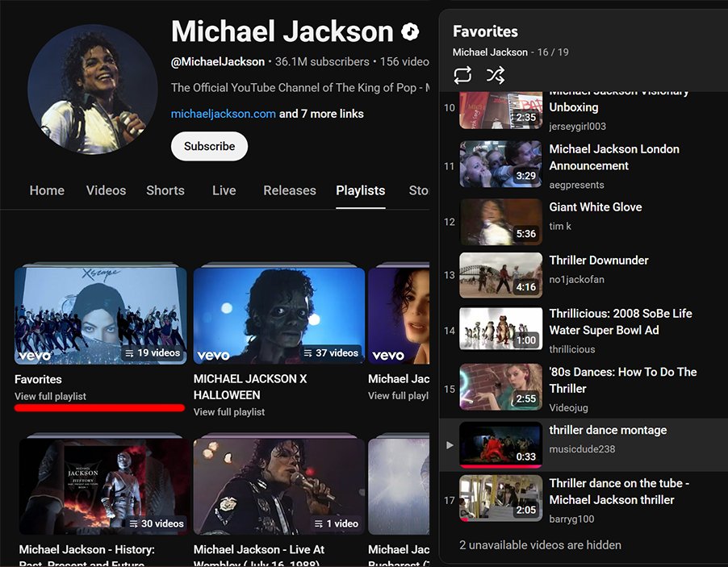Viewport: 728px width, 567px height.
Task: Select the Playlists tab
Action: tap(360, 190)
